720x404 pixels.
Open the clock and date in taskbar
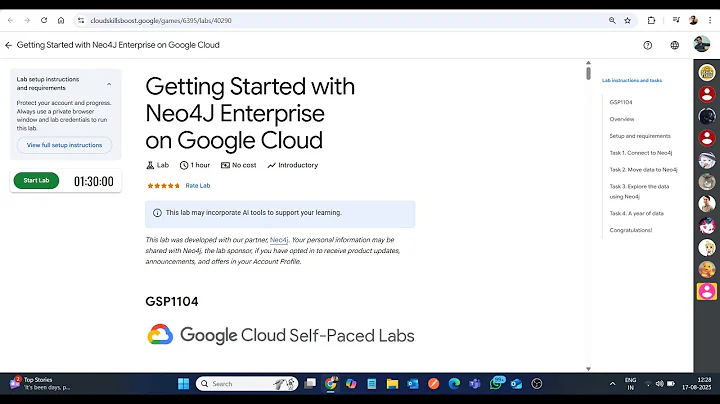pyautogui.click(x=697, y=383)
